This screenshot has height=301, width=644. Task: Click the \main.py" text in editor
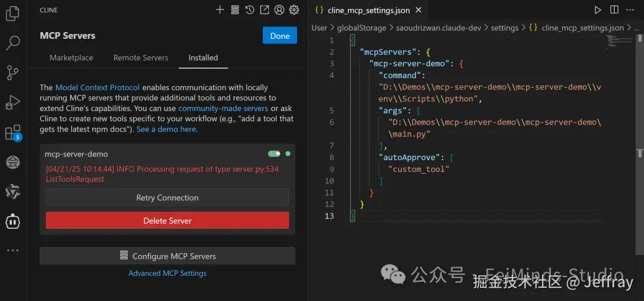(x=409, y=134)
